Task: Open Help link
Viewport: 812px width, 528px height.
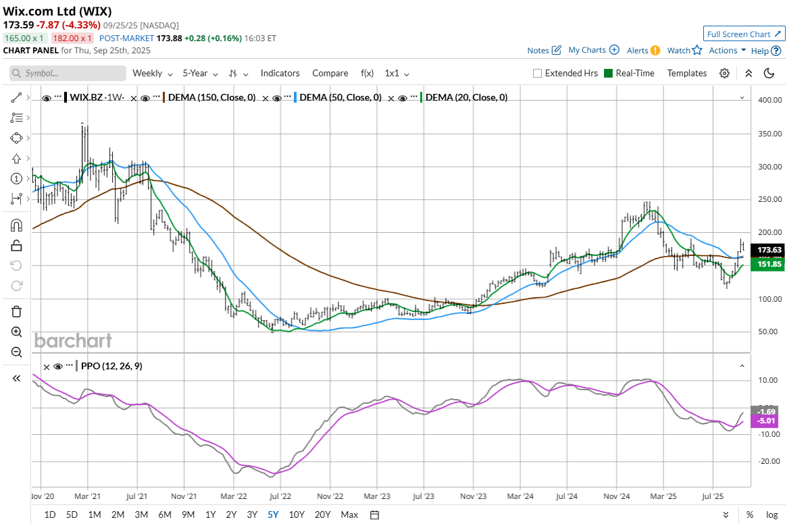Action: coord(766,50)
